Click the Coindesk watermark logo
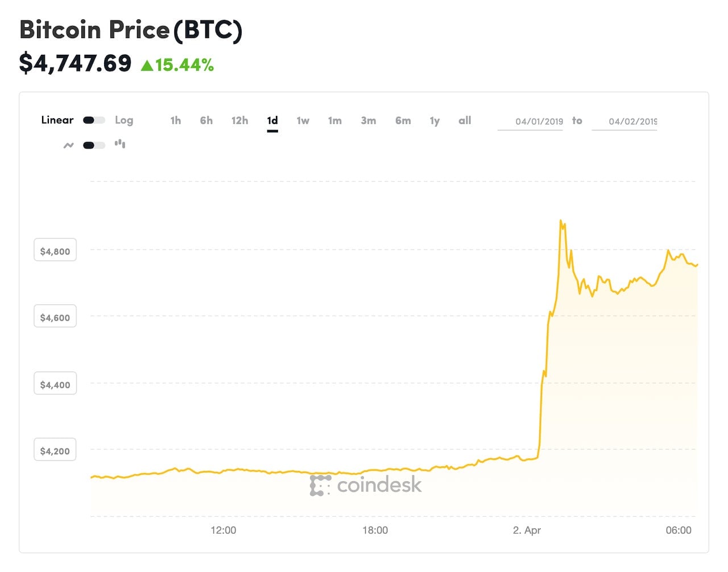The width and height of the screenshot is (728, 572). click(366, 485)
